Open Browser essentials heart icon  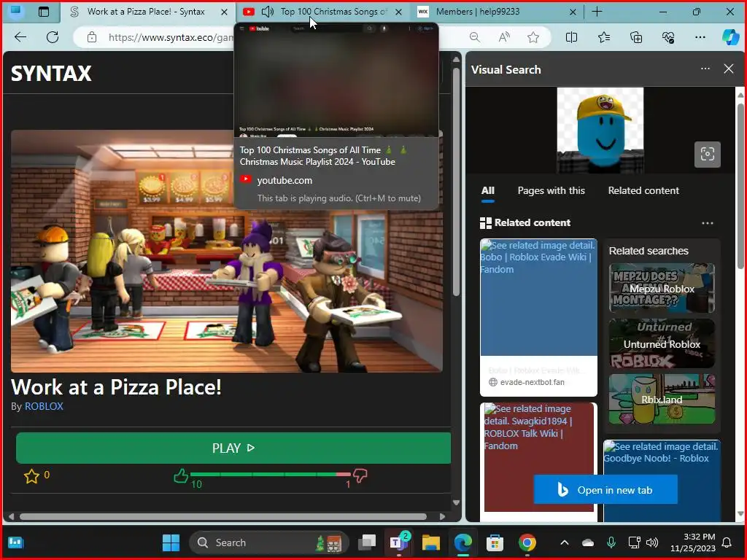[x=668, y=37]
